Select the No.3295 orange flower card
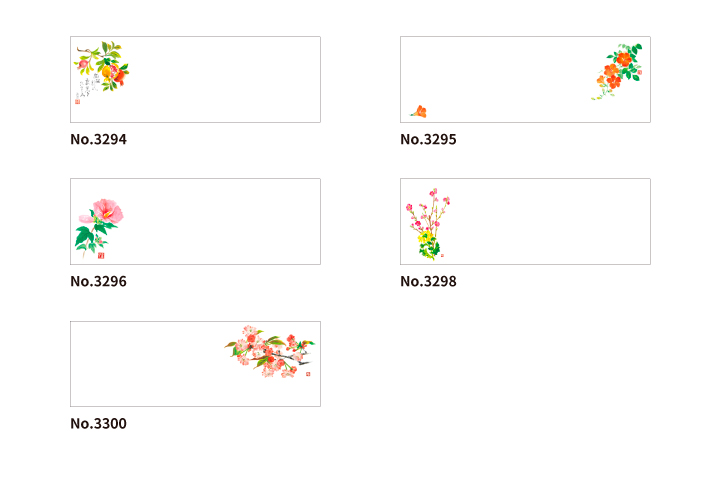This screenshot has width=720, height=480. coord(525,79)
